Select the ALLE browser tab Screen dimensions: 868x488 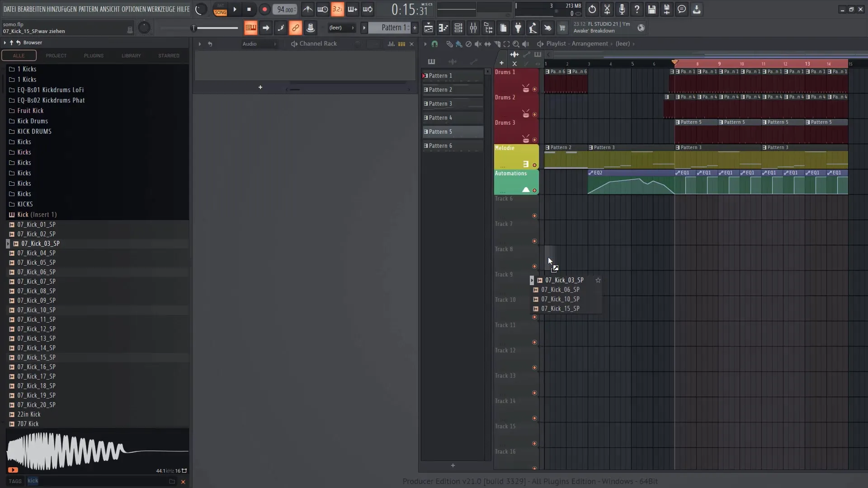[19, 56]
